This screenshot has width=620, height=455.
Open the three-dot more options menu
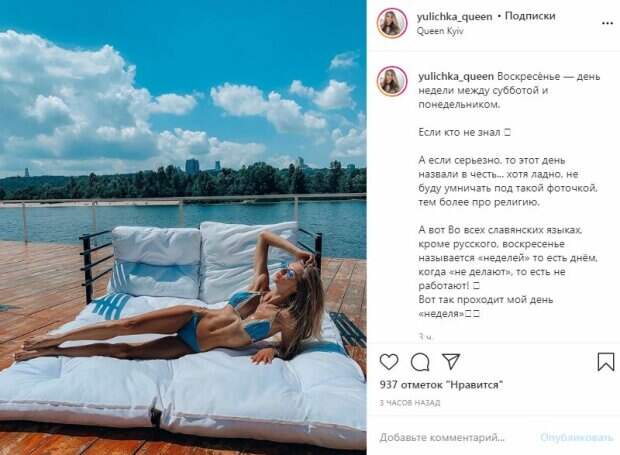(x=607, y=23)
